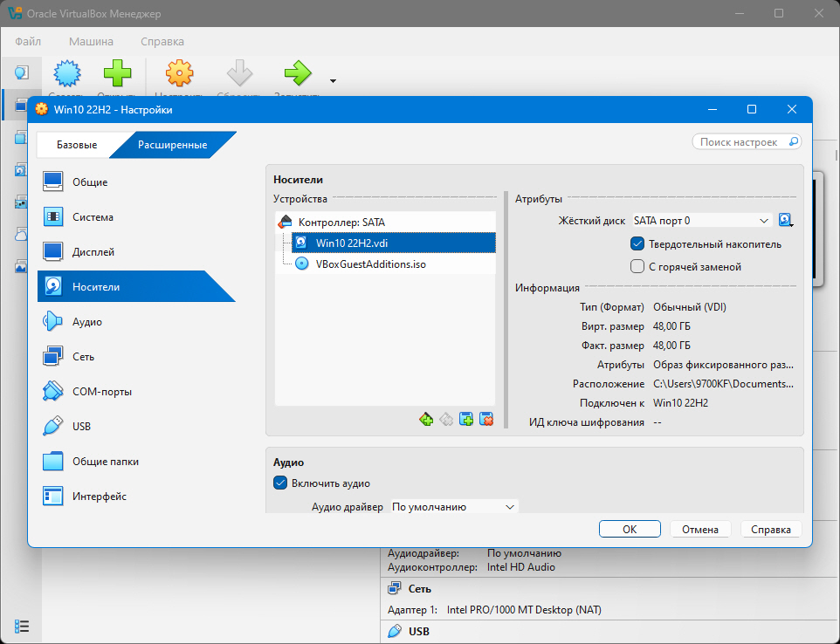Click the Отмена button
Image resolution: width=840 pixels, height=644 pixels.
click(x=700, y=529)
